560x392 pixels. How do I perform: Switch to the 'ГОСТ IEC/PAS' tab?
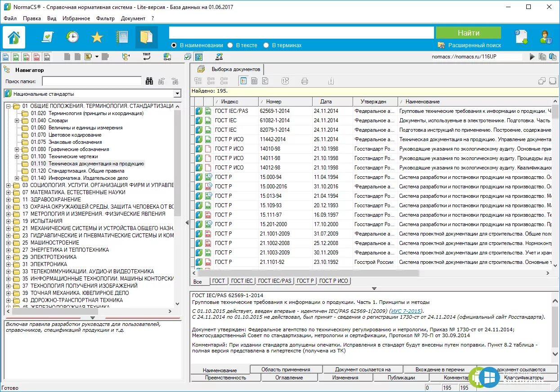click(x=275, y=281)
